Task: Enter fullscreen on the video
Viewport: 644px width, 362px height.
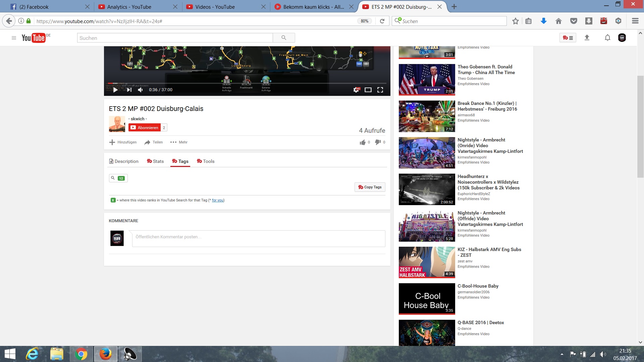Action: (380, 90)
